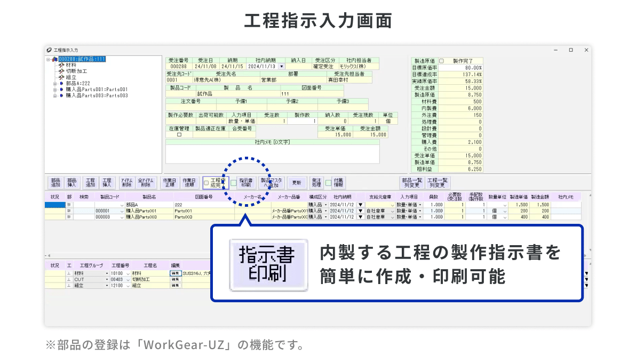Click the 作業日逆順 button
636x364 pixels.
coord(188,183)
